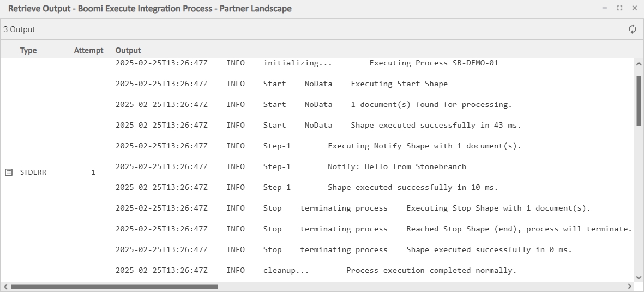This screenshot has width=644, height=292.
Task: Click the horizontal scrollbar left arrow
Action: coord(5,287)
